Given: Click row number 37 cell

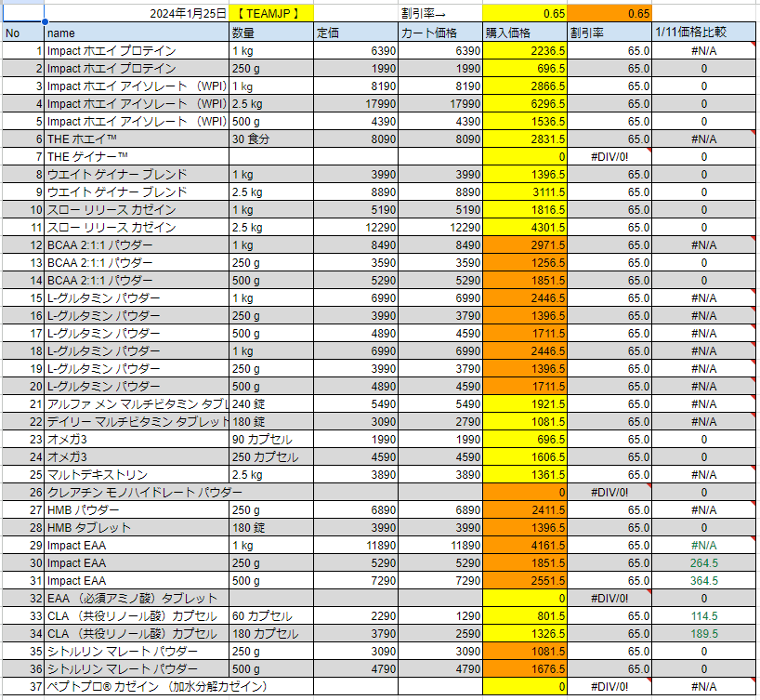Looking at the screenshot, I should 23,686.
